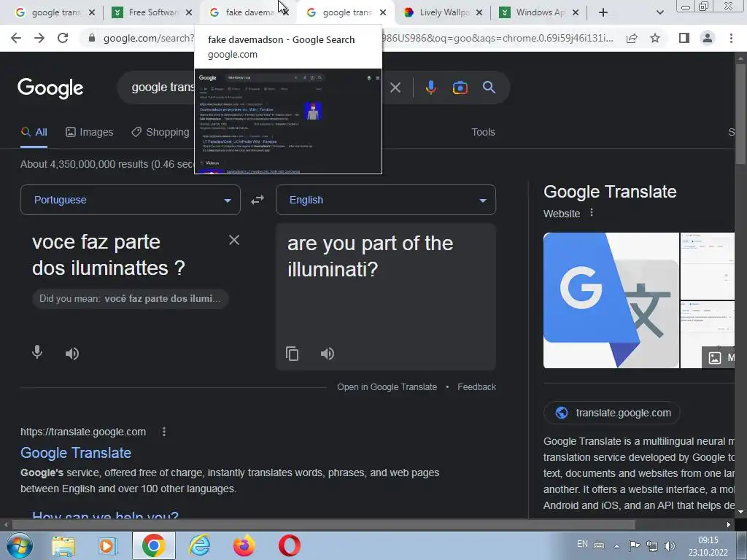Clear the Google search box
Viewport: 747px width, 560px height.
(x=395, y=87)
